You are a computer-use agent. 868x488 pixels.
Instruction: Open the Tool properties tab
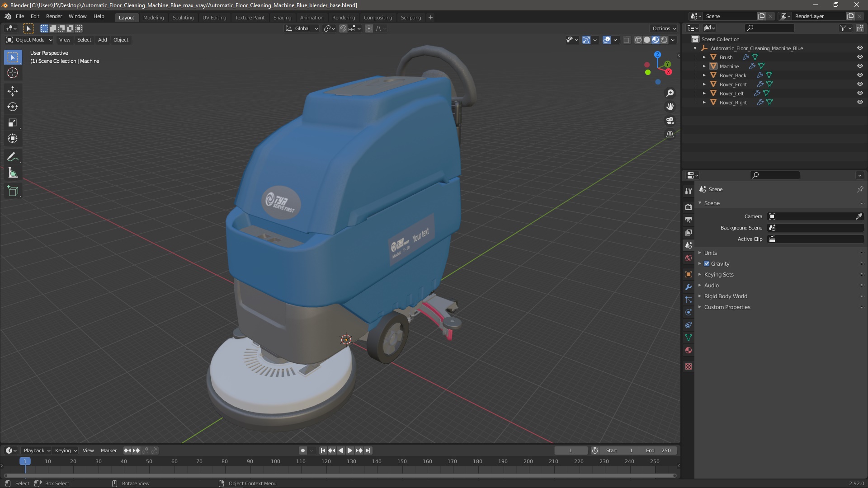(x=689, y=191)
